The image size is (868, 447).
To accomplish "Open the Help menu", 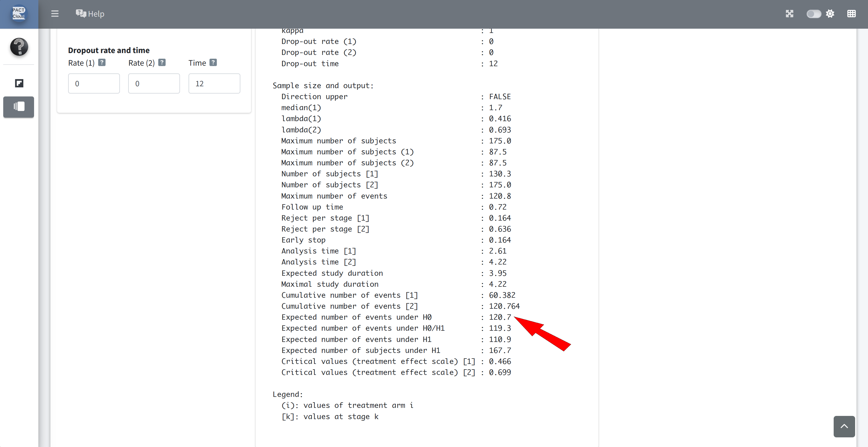I will (96, 14).
